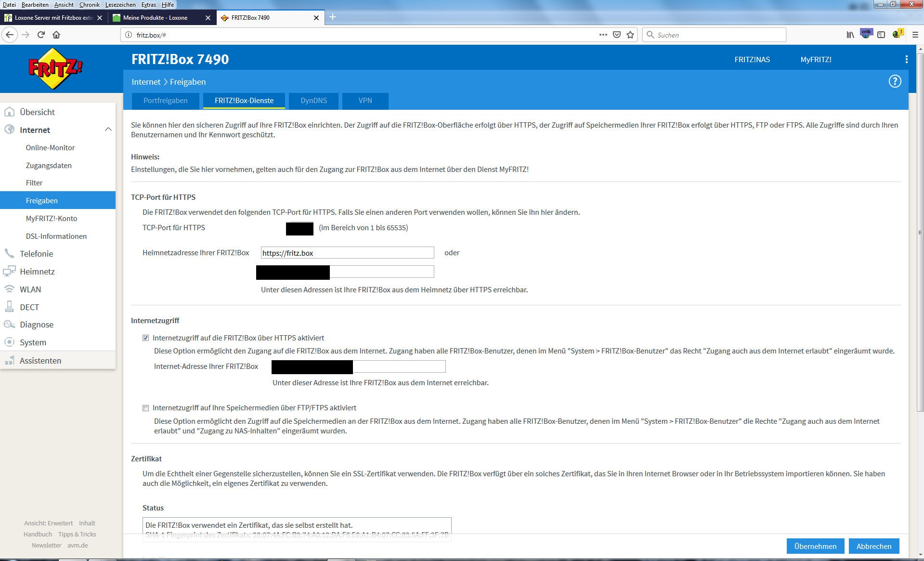Open the Chronik menu
Screen dimensions: 924x561
click(90, 4)
